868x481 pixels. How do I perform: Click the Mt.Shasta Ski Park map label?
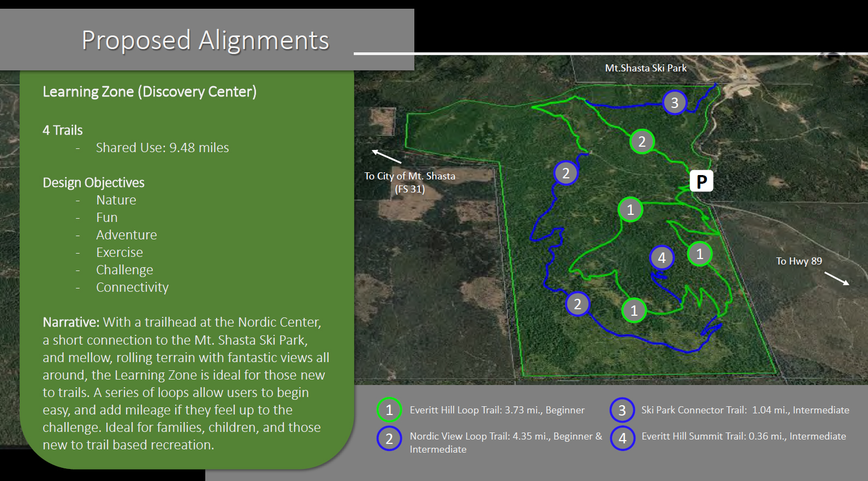(646, 68)
